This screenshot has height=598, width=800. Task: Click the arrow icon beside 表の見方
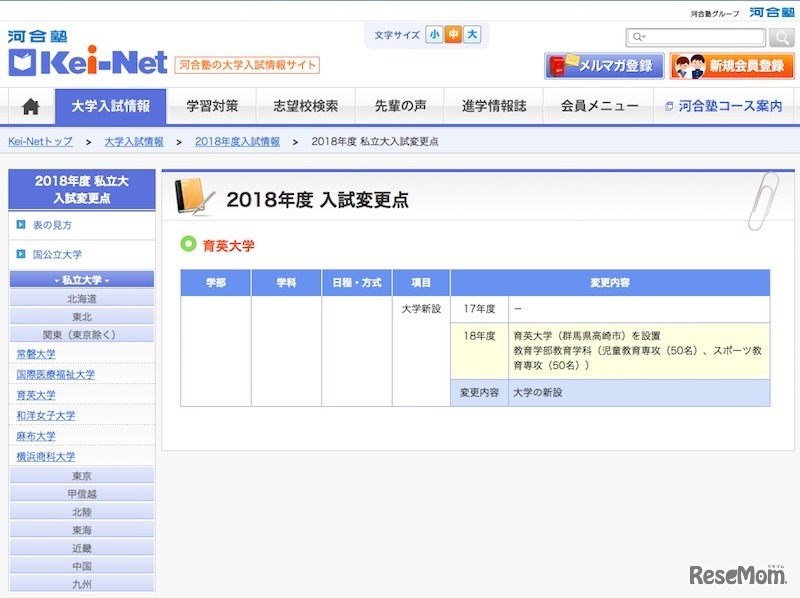[x=19, y=225]
